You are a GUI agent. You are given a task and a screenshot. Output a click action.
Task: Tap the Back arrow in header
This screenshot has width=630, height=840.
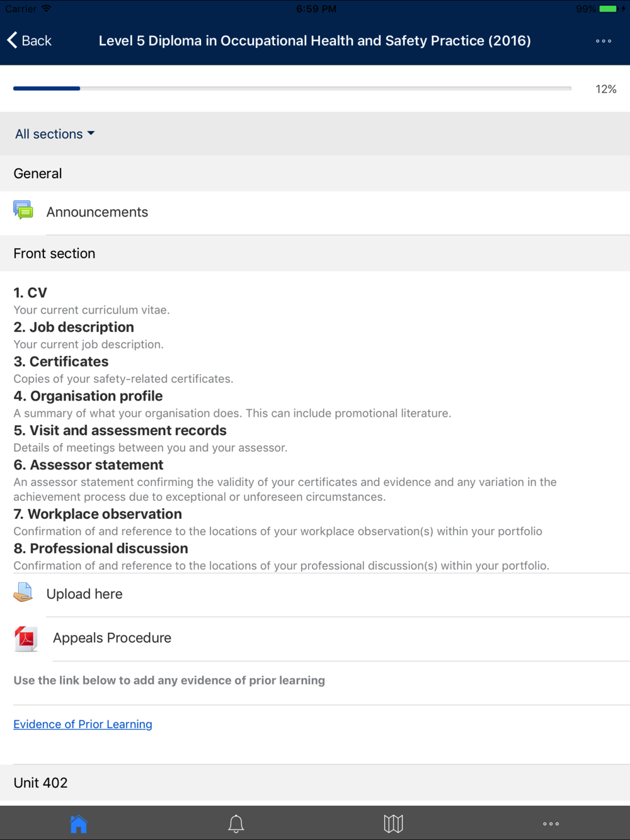tap(12, 40)
